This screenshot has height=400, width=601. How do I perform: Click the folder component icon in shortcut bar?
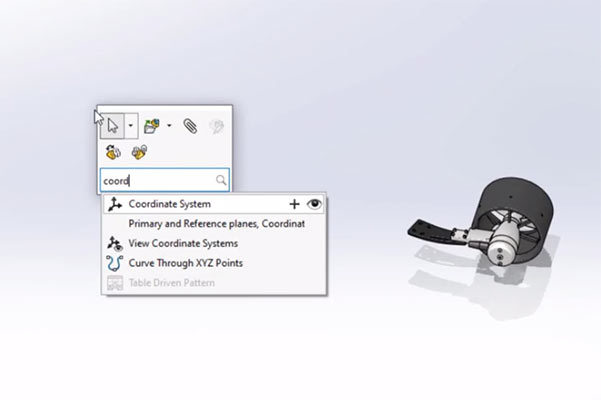point(152,126)
